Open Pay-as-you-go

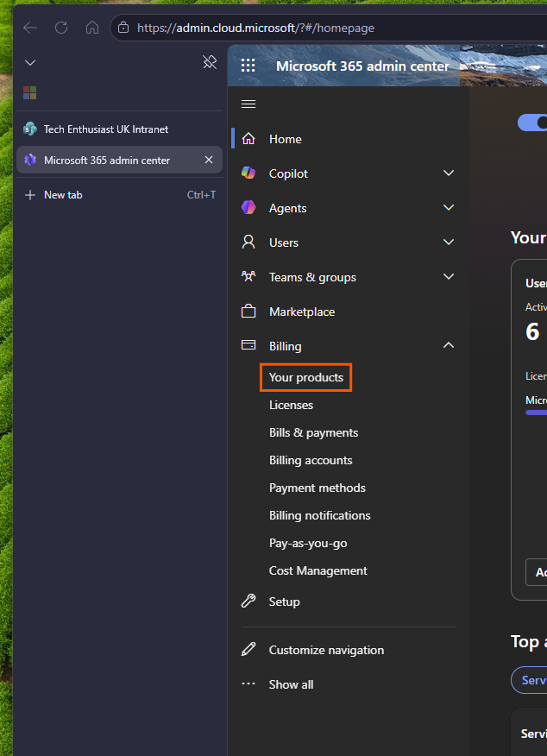(x=308, y=544)
